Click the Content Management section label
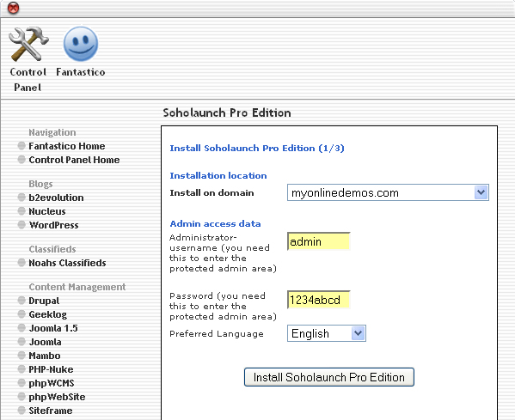 click(77, 287)
